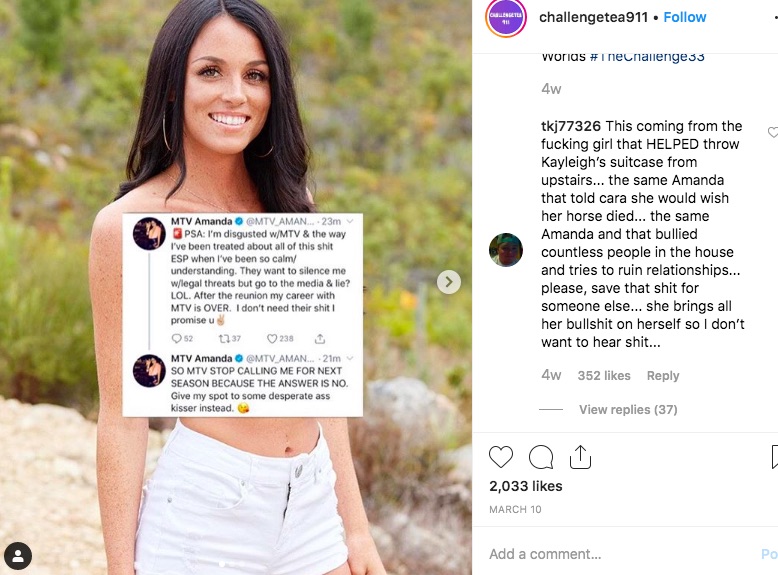Open the challengetea911 profile picture
This screenshot has width=778, height=575.
[x=505, y=18]
